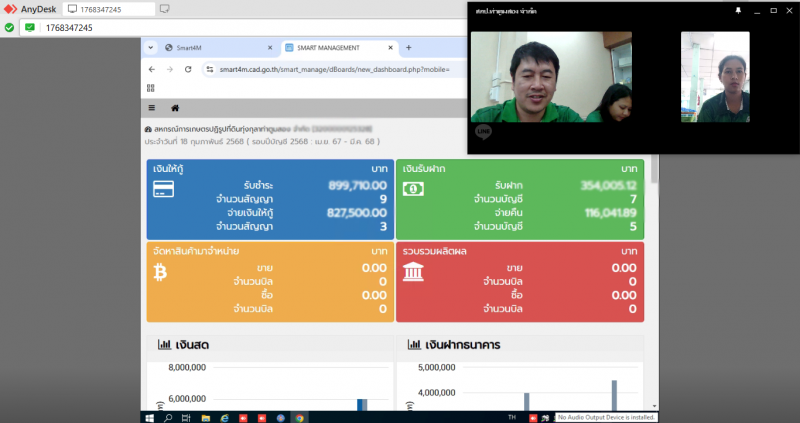
Task: Click the green monitor icon beside address
Action: (x=30, y=28)
